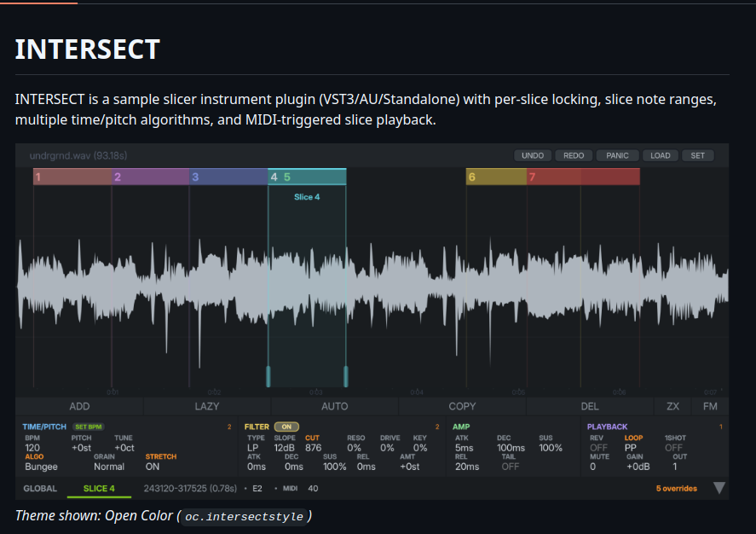Select red slice marker 7
Viewport: 756px width, 534px height.
pyautogui.click(x=583, y=177)
